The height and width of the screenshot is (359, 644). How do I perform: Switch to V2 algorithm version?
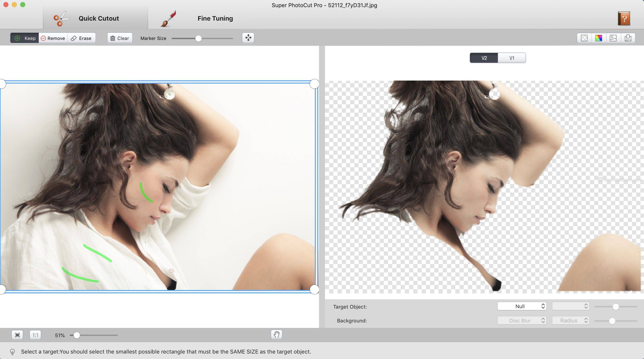click(484, 58)
